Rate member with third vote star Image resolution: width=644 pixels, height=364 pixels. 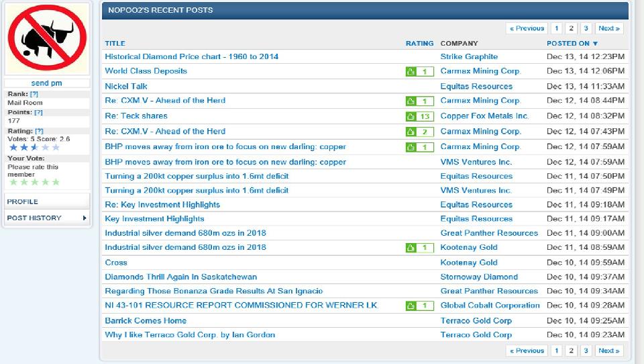34,182
